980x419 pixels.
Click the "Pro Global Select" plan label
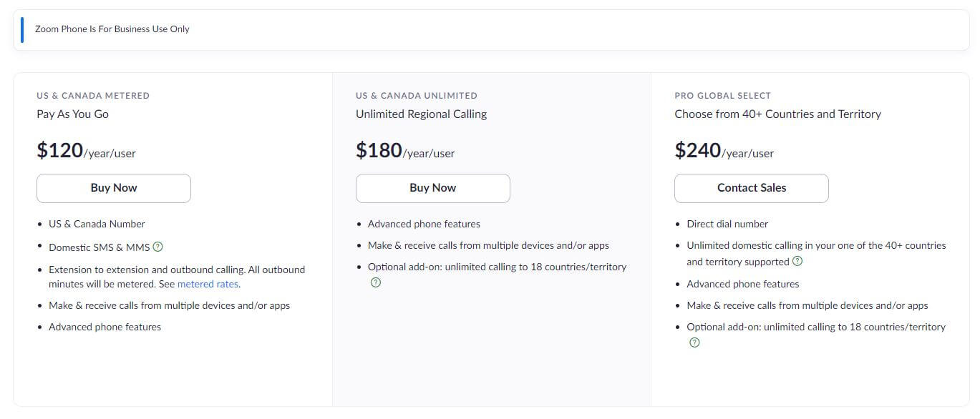coord(723,96)
